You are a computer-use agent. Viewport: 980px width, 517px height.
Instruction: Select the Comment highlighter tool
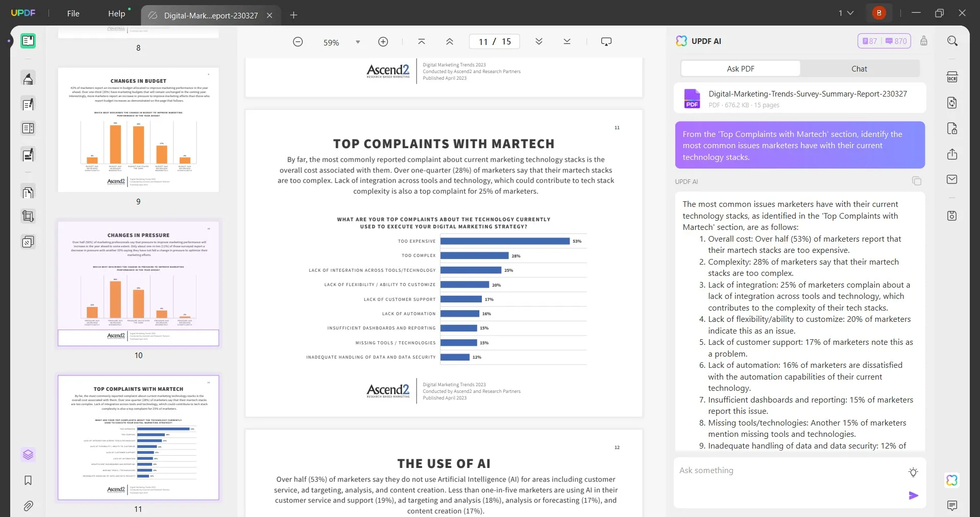28,79
